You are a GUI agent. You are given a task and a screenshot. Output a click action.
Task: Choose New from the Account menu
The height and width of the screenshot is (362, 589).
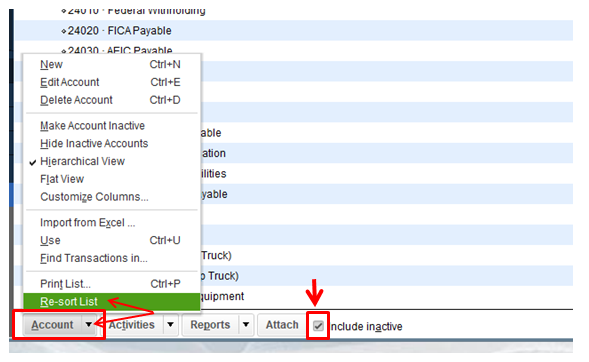112,65
